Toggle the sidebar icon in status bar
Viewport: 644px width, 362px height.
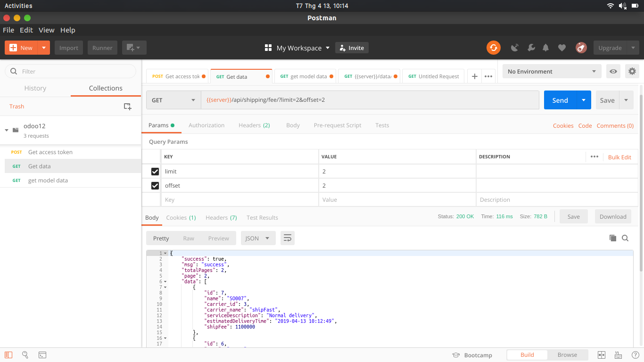pyautogui.click(x=8, y=355)
